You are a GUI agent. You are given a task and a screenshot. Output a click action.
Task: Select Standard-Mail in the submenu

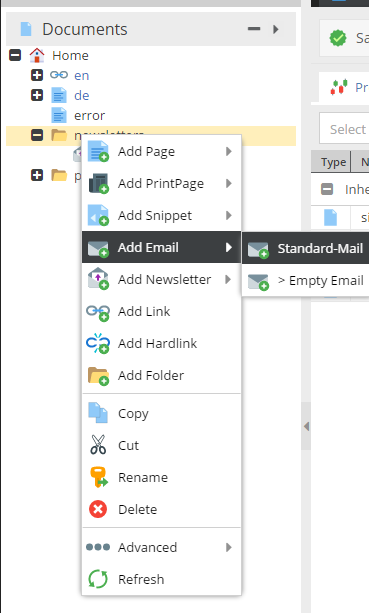click(x=306, y=248)
